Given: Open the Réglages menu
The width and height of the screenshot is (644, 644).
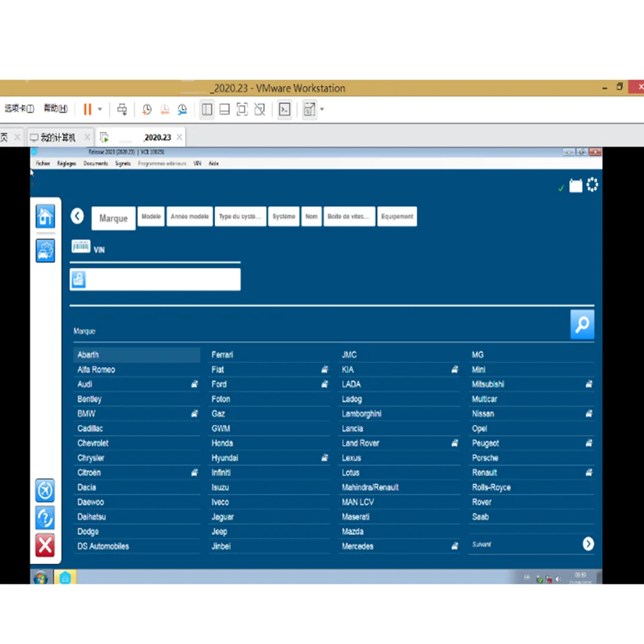Looking at the screenshot, I should tap(66, 164).
